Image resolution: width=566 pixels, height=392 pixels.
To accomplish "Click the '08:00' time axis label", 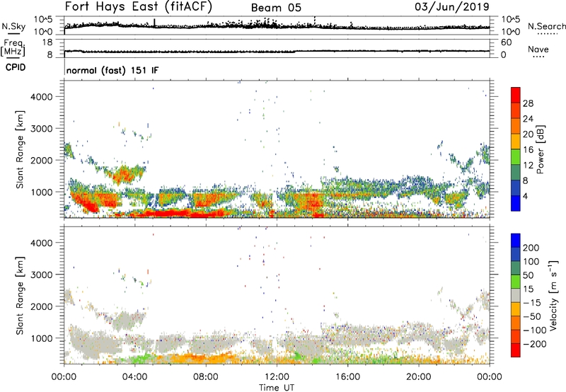I will point(206,377).
